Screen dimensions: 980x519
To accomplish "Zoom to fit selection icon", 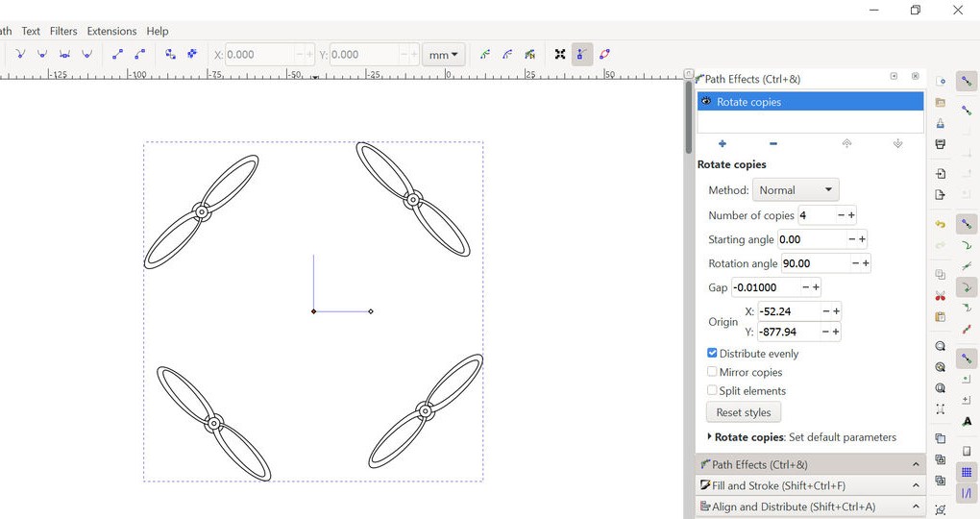I will (x=940, y=346).
